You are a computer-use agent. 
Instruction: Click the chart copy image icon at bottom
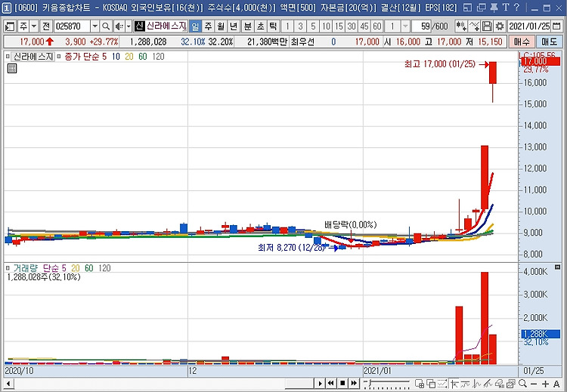(x=511, y=384)
